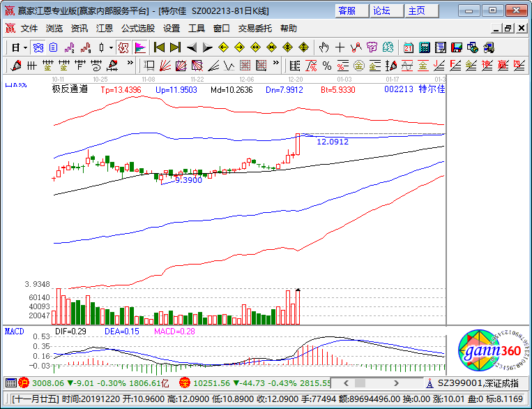Open the 交易委托 menu
The image size is (532, 409).
pyautogui.click(x=254, y=29)
